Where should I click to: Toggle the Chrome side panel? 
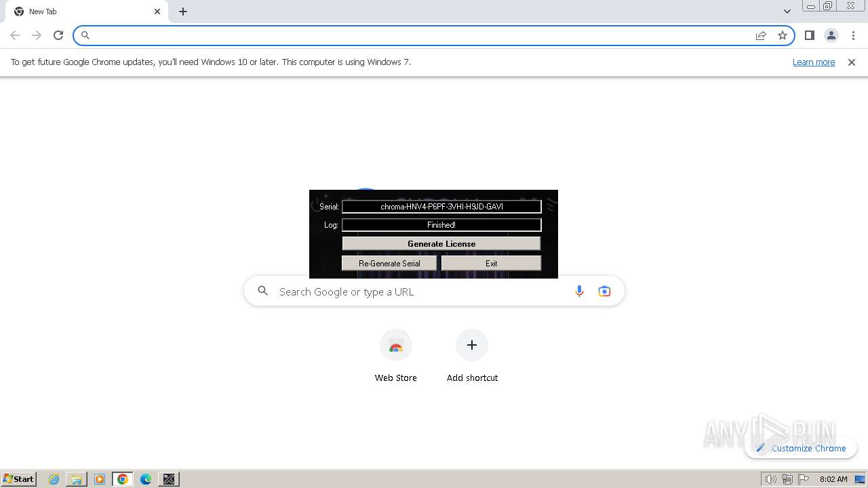(809, 35)
